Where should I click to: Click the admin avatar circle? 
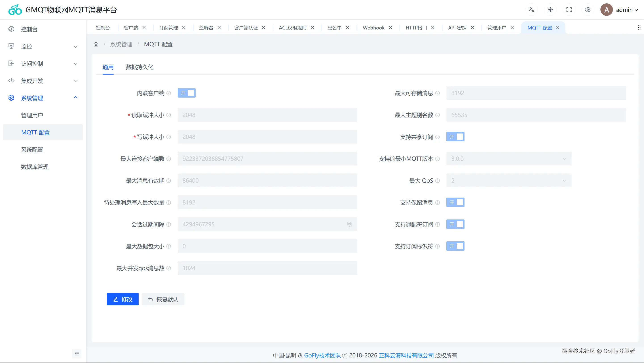[606, 10]
